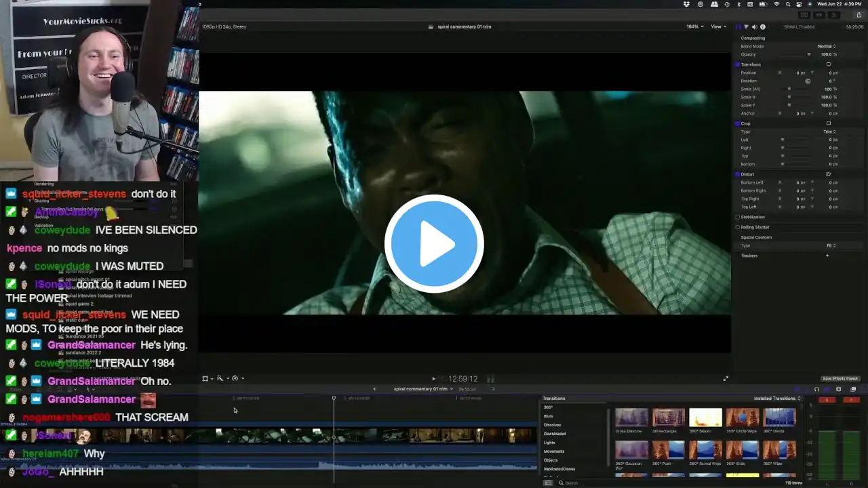Select the Cross Dissolve transition thumbnail
Image resolution: width=868 pixels, height=488 pixels.
click(x=631, y=418)
